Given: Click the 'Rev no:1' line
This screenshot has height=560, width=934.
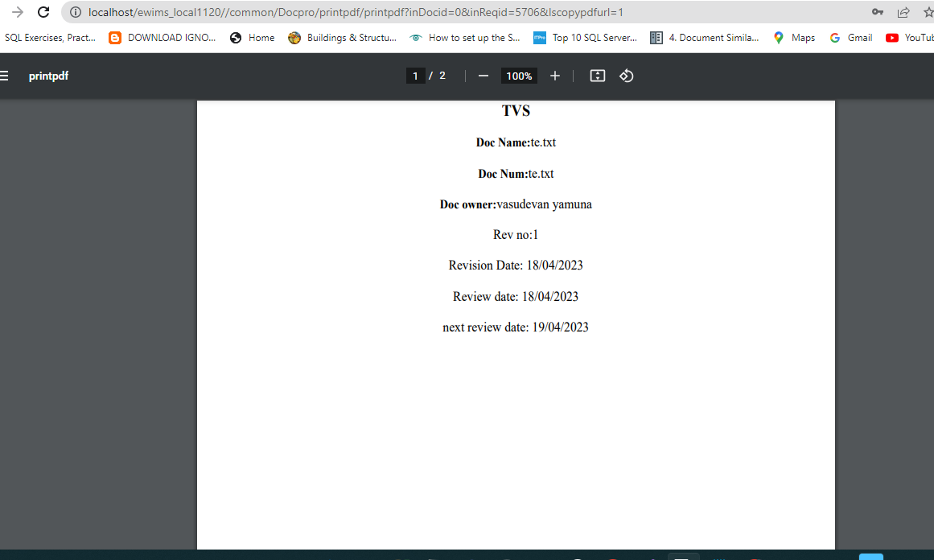Looking at the screenshot, I should pos(516,235).
